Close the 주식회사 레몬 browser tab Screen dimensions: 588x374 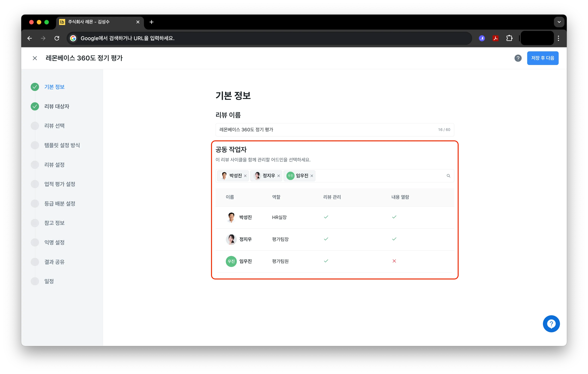[x=138, y=22]
